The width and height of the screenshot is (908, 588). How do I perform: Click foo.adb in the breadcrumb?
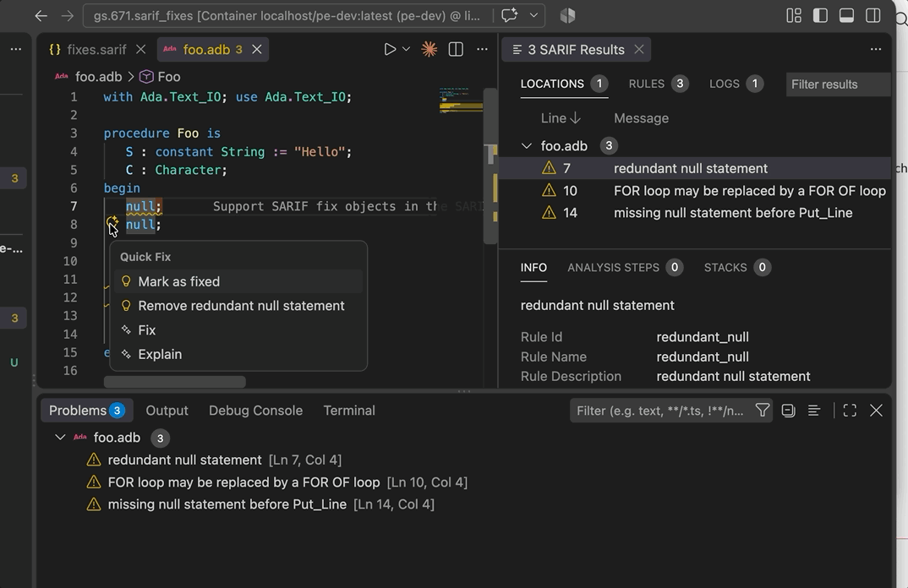pos(98,77)
